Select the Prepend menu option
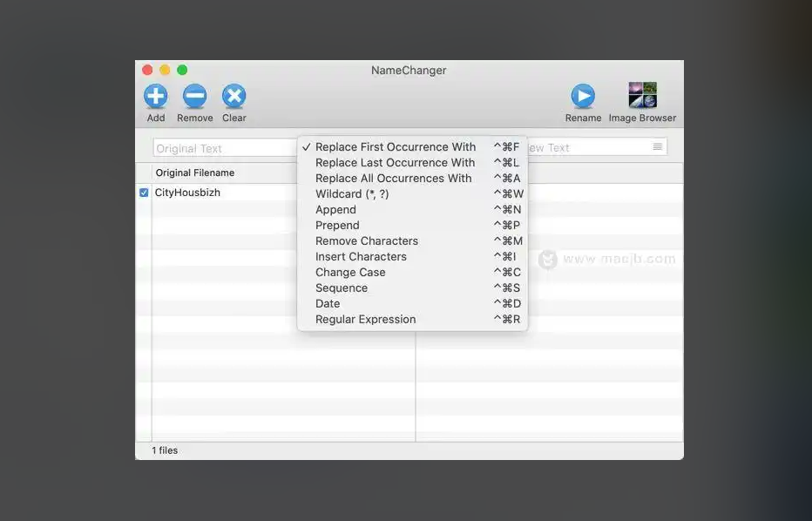This screenshot has height=521, width=812. (x=412, y=226)
